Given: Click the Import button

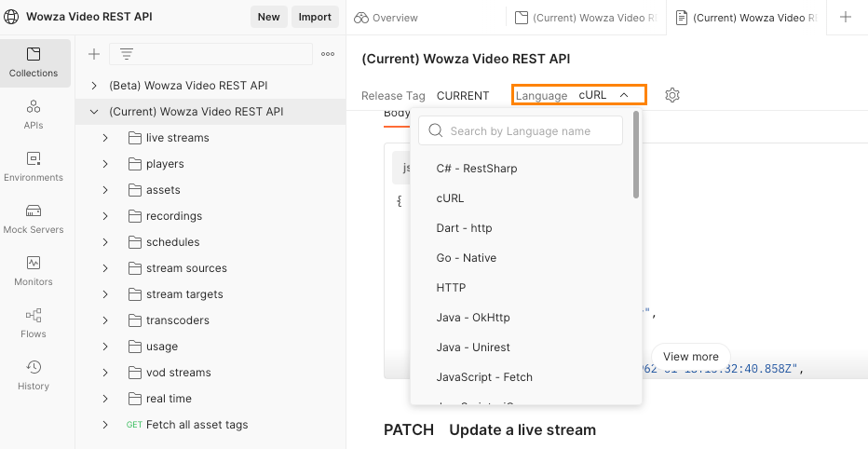Looking at the screenshot, I should 315,17.
